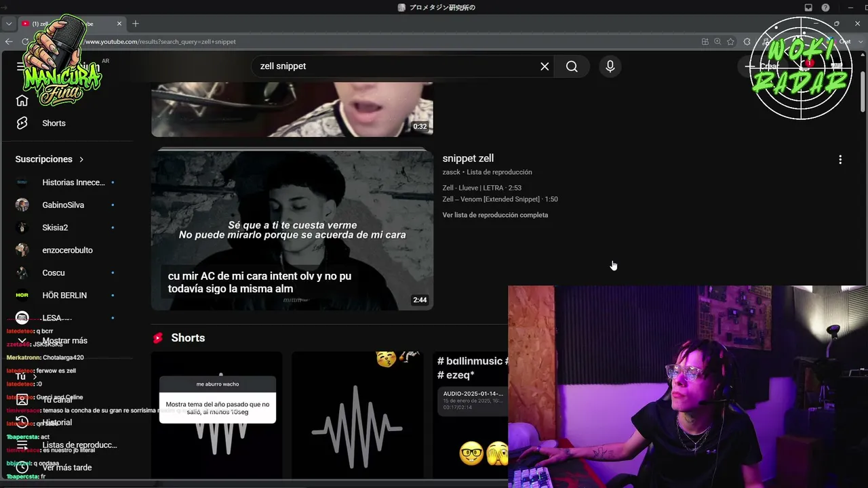Open the install app icon in address bar
Viewport: 868px width, 488px height.
click(705, 41)
